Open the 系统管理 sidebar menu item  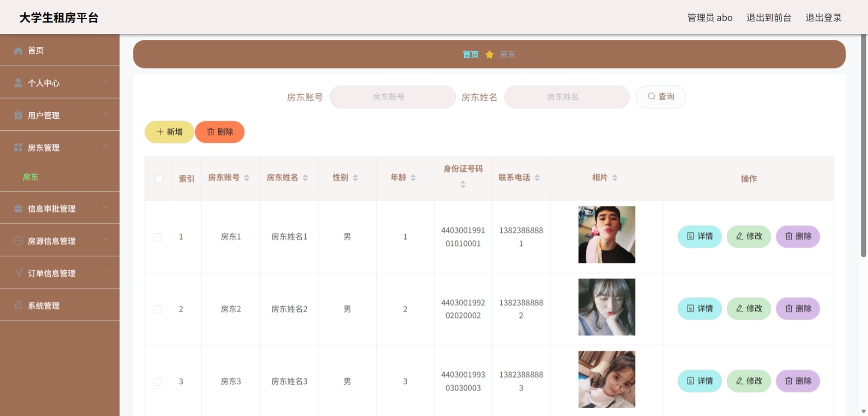pos(60,305)
